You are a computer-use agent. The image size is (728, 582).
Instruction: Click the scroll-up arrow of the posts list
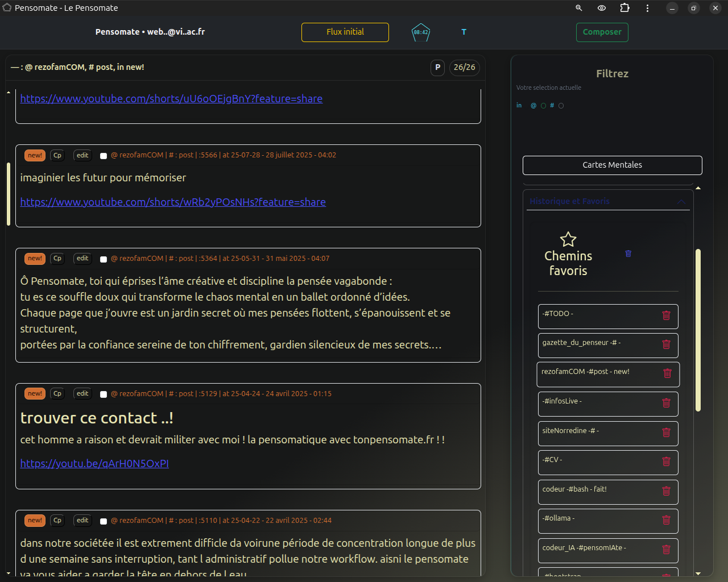coord(9,92)
